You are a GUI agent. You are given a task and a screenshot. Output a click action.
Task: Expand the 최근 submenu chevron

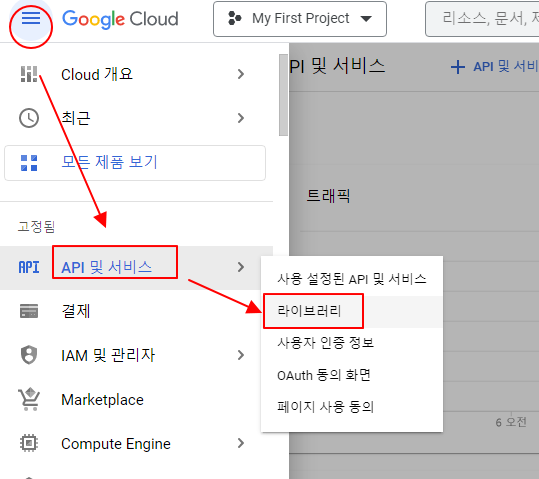[241, 118]
